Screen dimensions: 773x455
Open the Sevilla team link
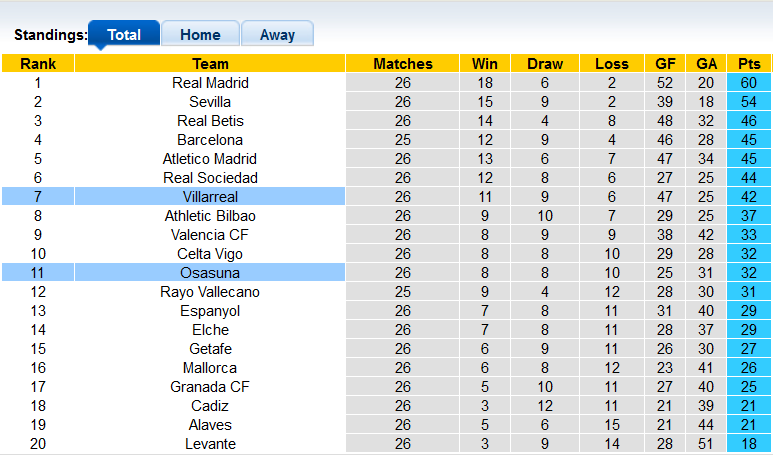(210, 102)
